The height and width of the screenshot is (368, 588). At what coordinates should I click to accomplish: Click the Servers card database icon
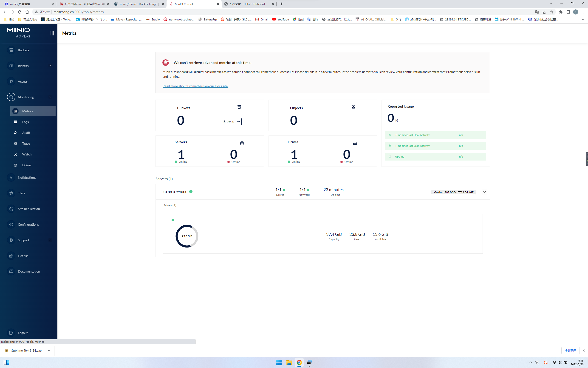pyautogui.click(x=242, y=143)
